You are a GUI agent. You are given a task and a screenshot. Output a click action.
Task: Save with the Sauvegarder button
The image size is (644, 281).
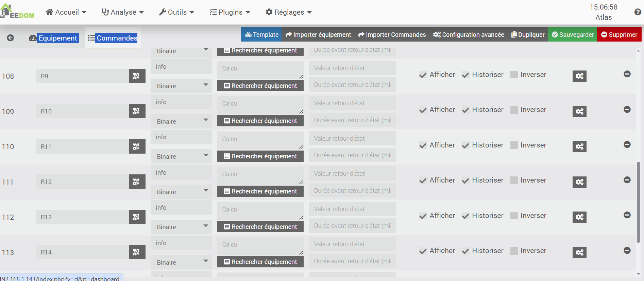click(573, 34)
